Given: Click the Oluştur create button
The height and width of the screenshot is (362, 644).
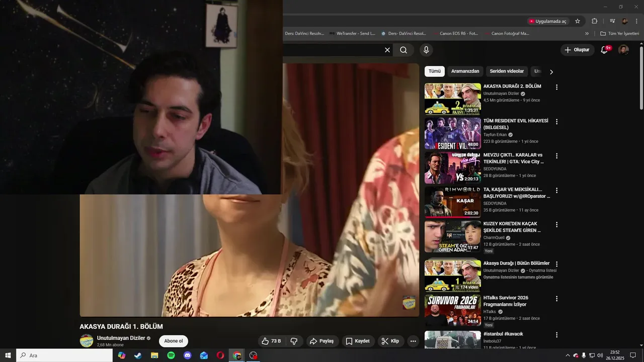Looking at the screenshot, I should click(x=577, y=50).
